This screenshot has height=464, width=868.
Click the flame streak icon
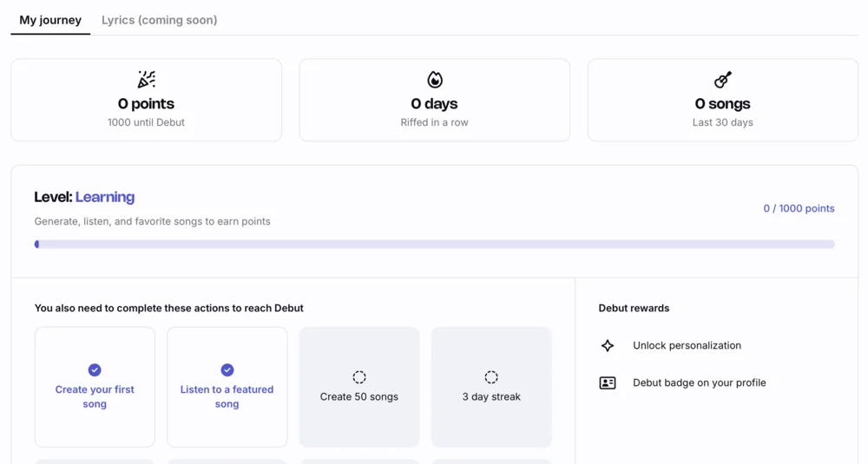point(435,80)
